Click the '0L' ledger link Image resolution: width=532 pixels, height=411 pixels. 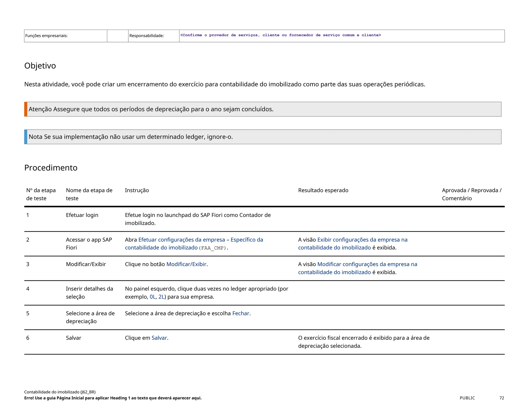coord(152,297)
